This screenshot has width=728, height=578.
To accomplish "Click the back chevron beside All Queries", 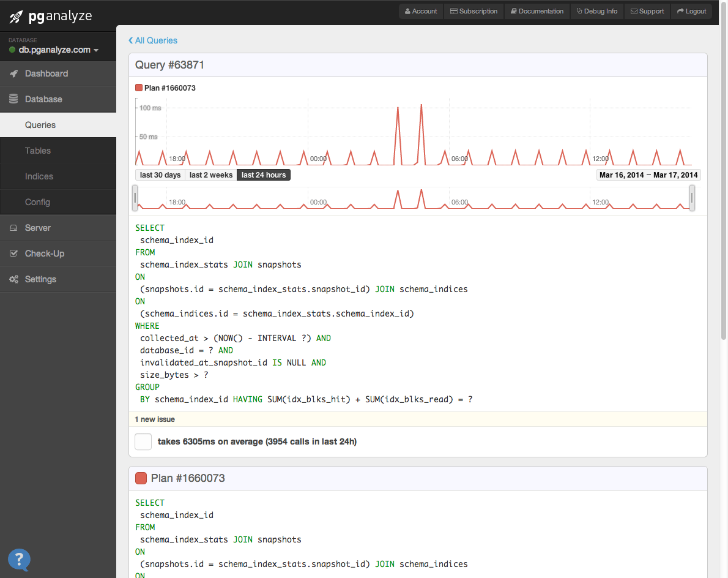I will pos(130,40).
